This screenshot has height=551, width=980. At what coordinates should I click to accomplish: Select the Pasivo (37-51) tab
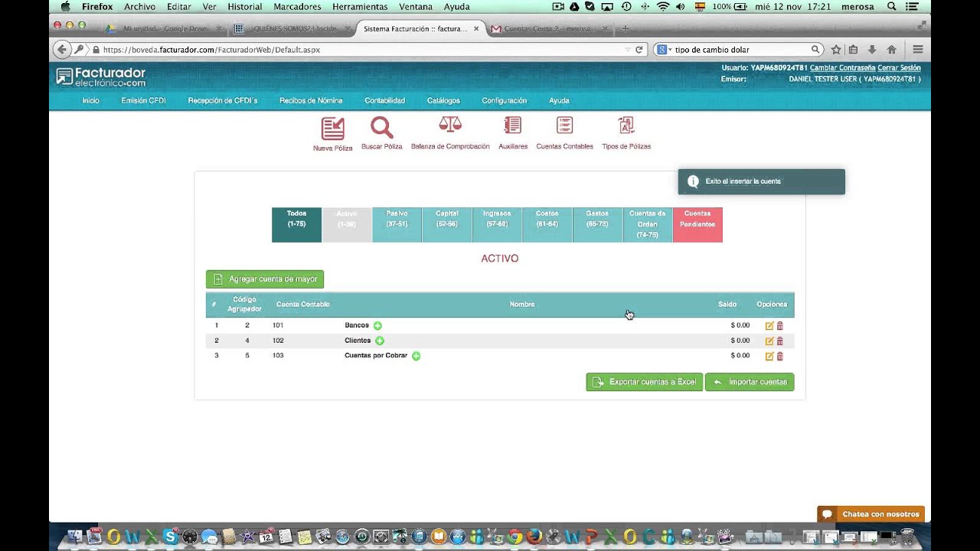[397, 225]
